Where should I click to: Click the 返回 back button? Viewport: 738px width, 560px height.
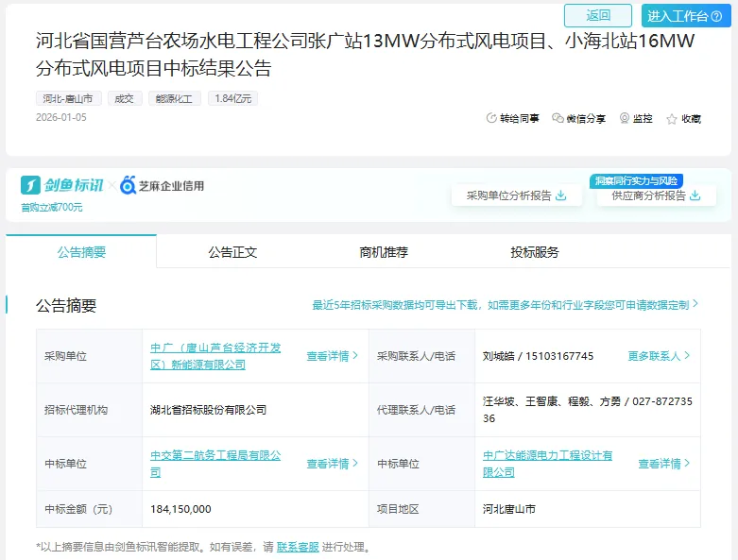598,15
